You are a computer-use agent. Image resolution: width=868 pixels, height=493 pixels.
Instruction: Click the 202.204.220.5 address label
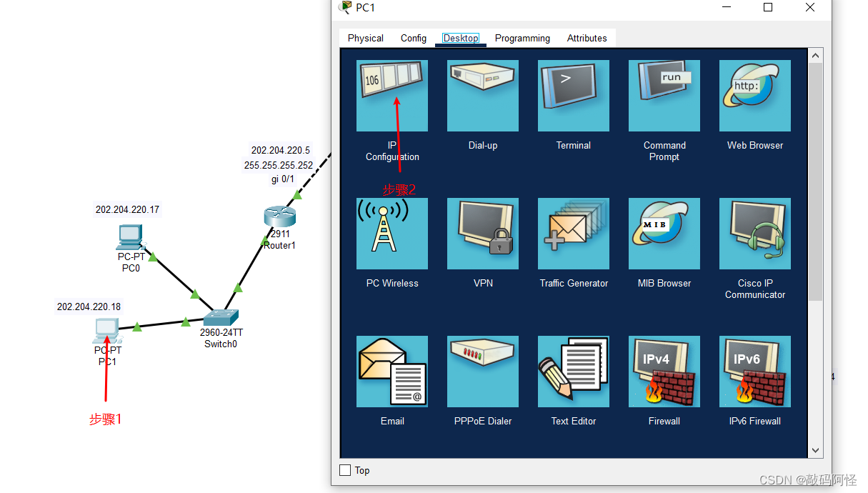point(281,150)
